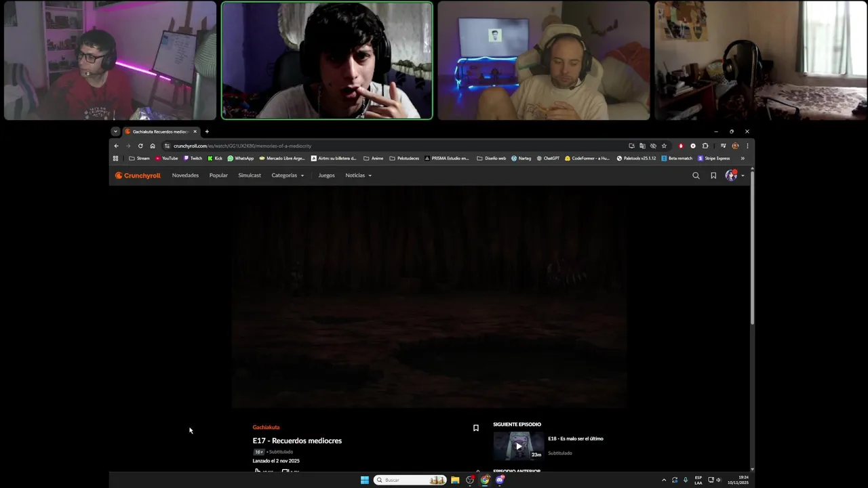Go back with browser back arrow
The image size is (868, 488).
[x=117, y=146]
